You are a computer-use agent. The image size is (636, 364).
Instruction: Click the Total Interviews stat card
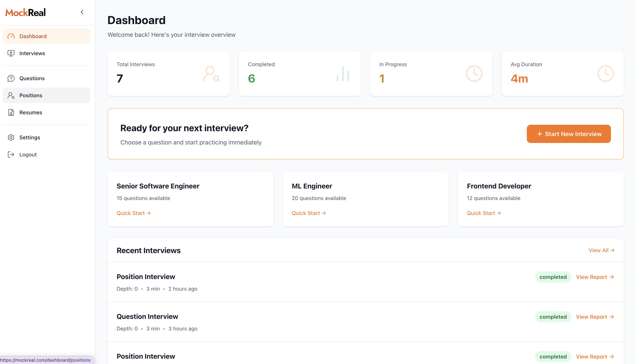coord(168,74)
